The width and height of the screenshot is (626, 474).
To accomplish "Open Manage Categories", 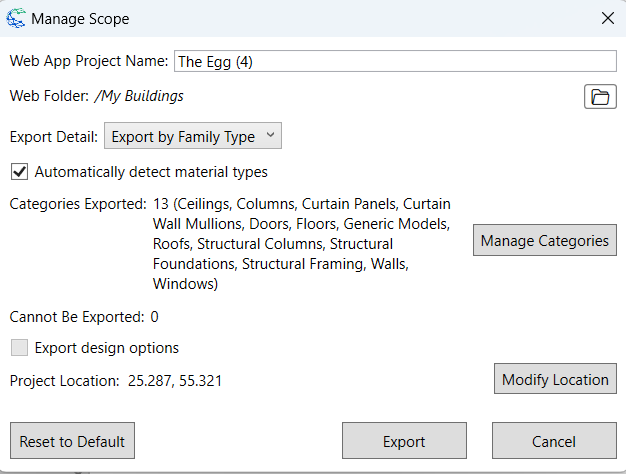I will pyautogui.click(x=544, y=241).
